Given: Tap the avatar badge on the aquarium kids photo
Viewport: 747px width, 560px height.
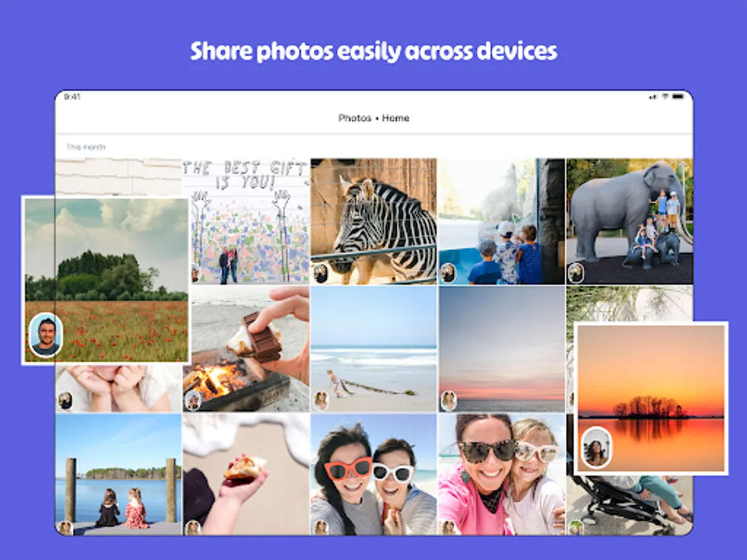Looking at the screenshot, I should [x=448, y=273].
